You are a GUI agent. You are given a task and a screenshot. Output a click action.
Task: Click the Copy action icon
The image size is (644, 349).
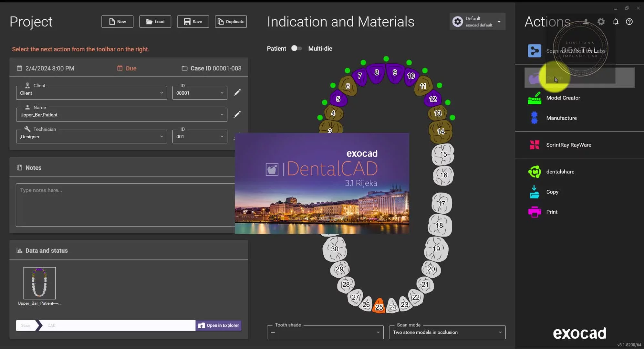[x=535, y=192]
